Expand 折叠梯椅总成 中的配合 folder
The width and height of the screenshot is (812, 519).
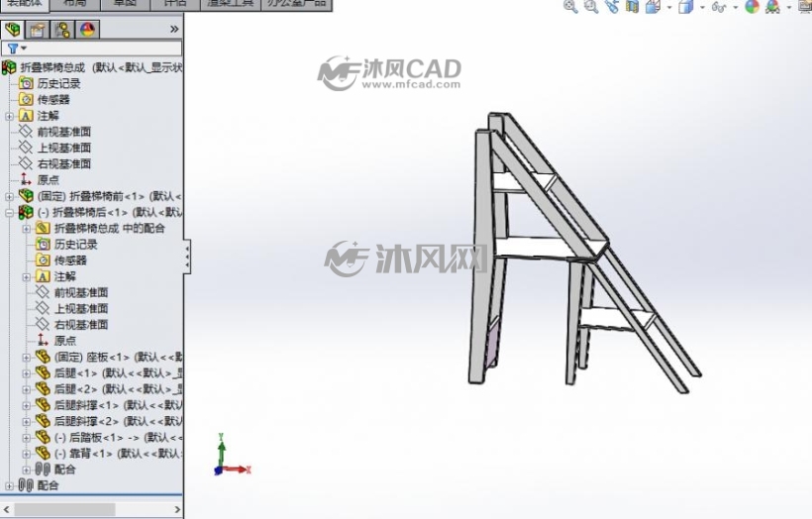pos(27,229)
